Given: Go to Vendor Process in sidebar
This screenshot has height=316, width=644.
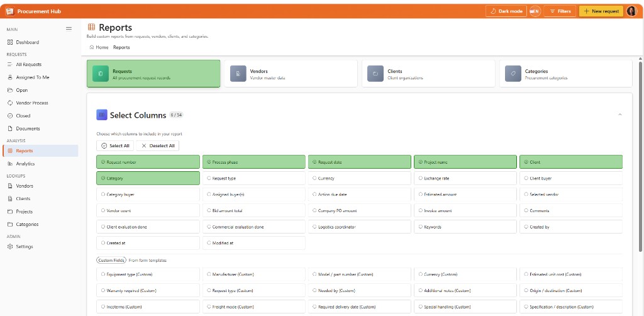Looking at the screenshot, I should tap(40, 103).
